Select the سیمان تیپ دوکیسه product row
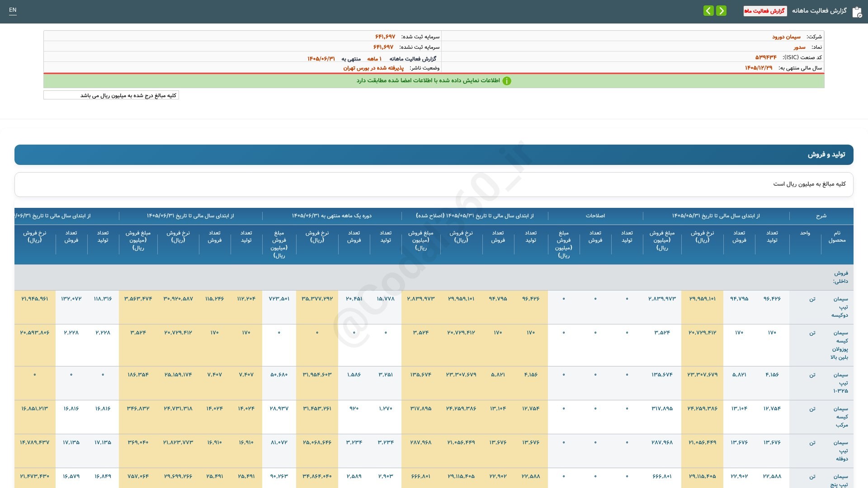868x488 pixels. 434,307
